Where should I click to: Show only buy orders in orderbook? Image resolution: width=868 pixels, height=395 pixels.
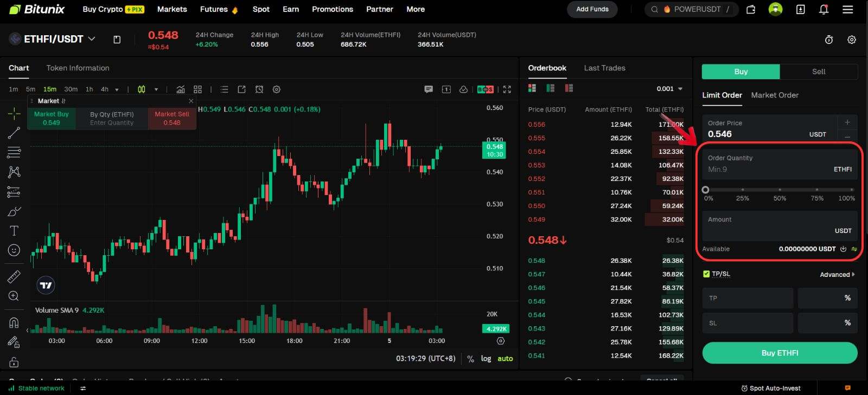(x=551, y=88)
